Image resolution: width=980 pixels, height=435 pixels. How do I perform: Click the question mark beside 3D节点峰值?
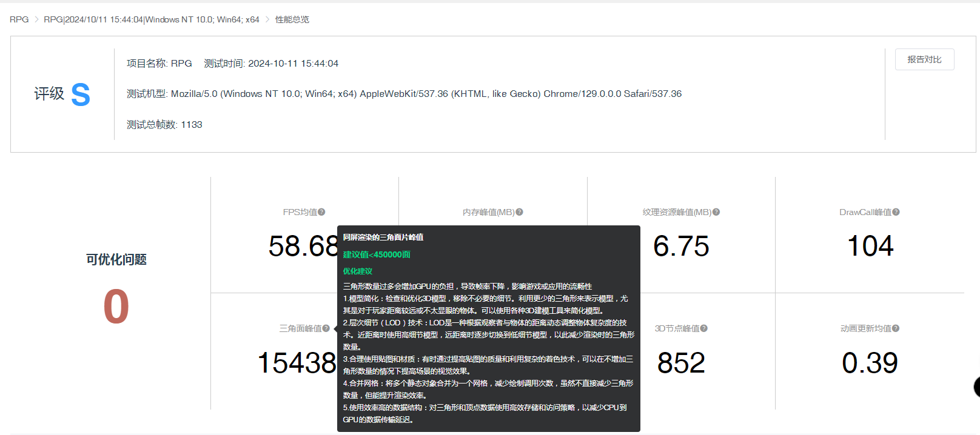[704, 328]
